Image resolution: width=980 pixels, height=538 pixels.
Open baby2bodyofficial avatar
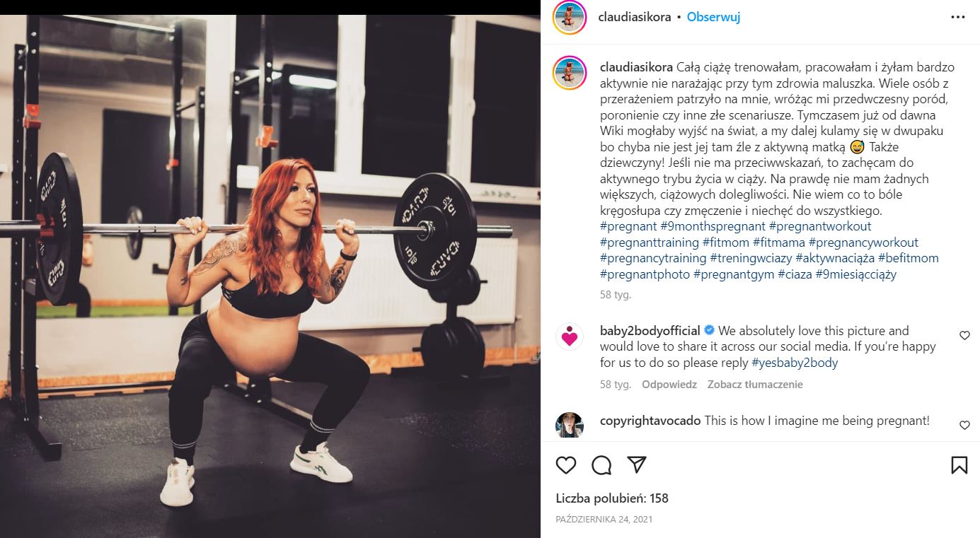click(570, 337)
